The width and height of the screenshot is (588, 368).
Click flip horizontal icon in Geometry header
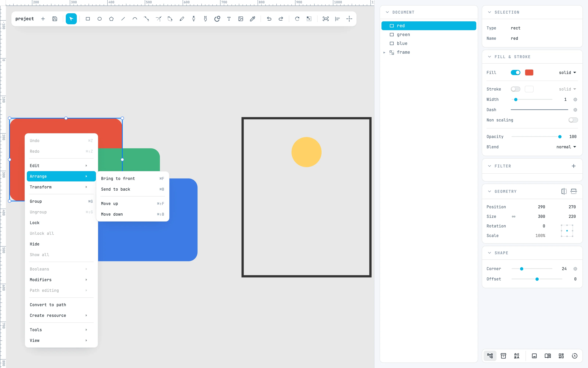(564, 191)
